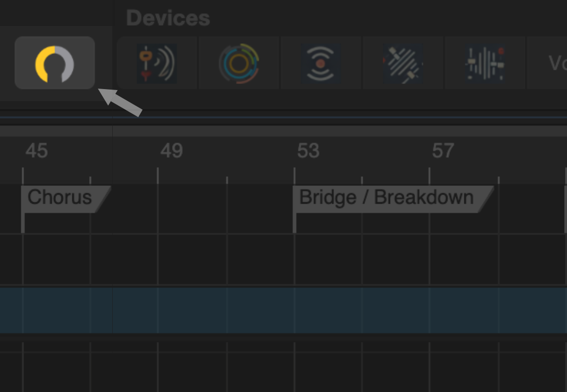Jump to bar 53 on the ruler
The height and width of the screenshot is (392, 567).
(x=308, y=150)
